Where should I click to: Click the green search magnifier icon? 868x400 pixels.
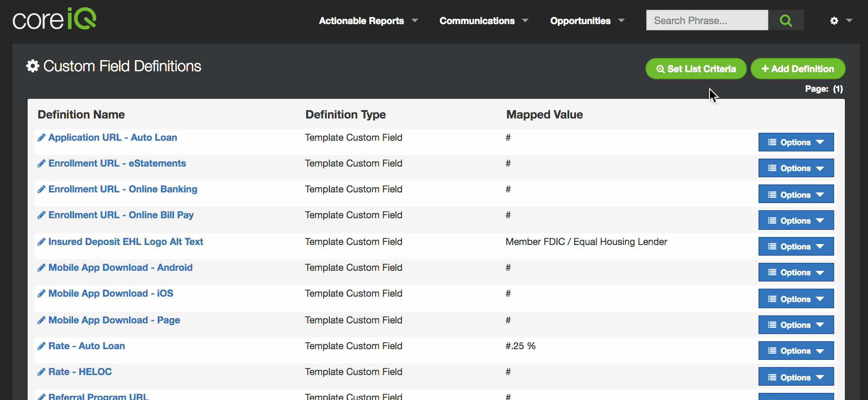(x=786, y=20)
